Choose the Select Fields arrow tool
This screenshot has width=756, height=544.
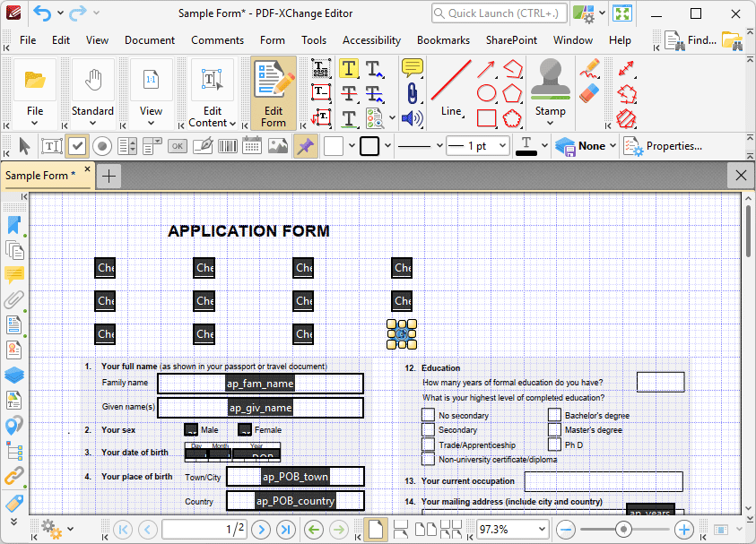coord(24,146)
